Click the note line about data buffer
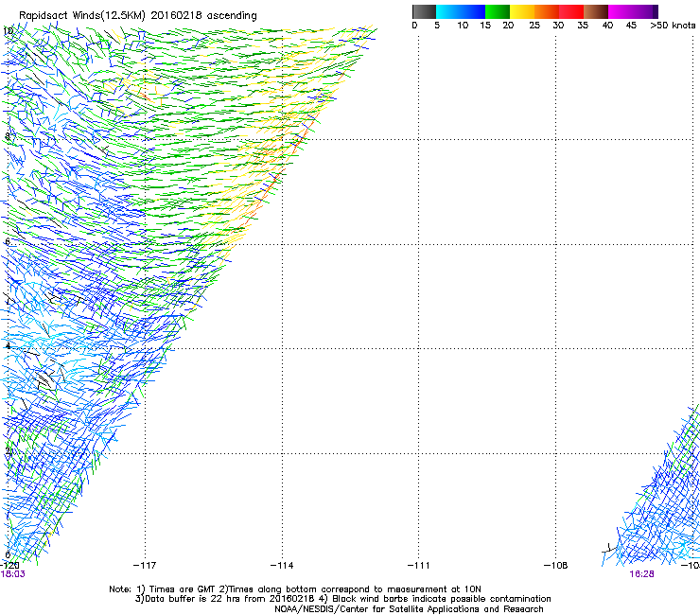Viewport: 700px width, 615px height. [342, 599]
